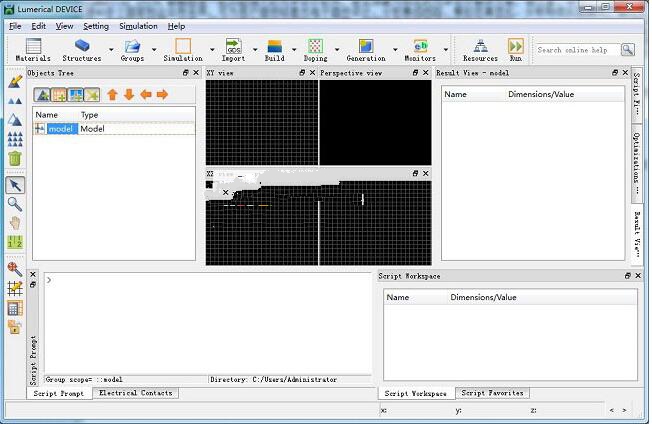The width and height of the screenshot is (652, 424).
Task: Click in the Search online help field
Action: (x=576, y=50)
